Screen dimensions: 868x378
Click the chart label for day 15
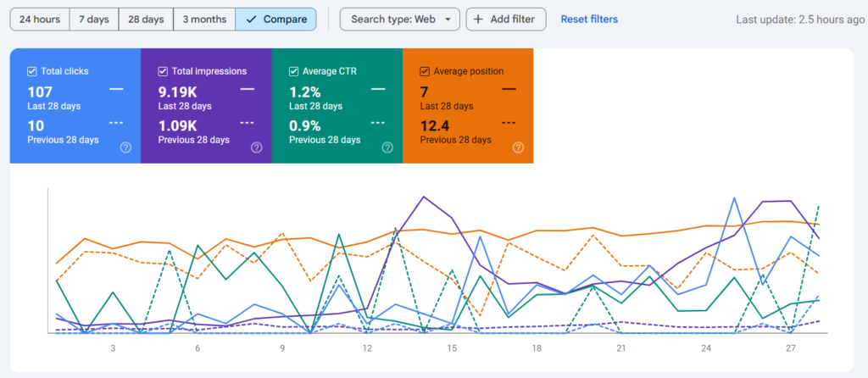point(452,348)
